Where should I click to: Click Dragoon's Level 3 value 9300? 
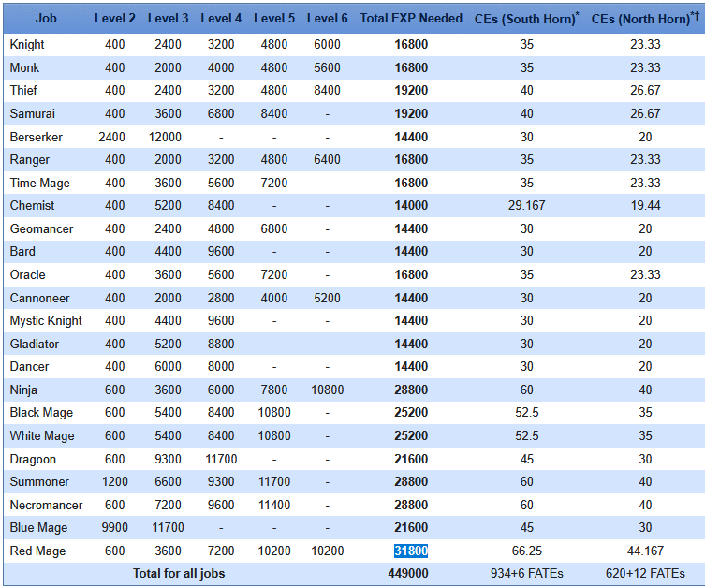click(168, 459)
